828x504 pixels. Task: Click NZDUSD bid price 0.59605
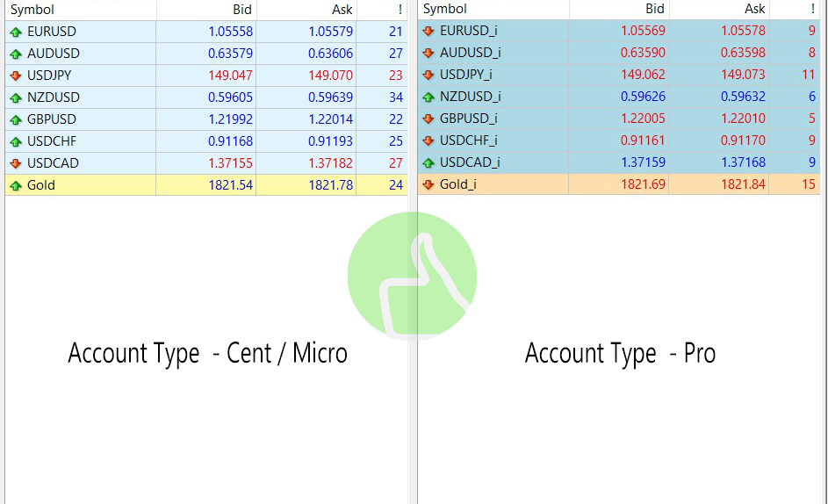coord(230,97)
